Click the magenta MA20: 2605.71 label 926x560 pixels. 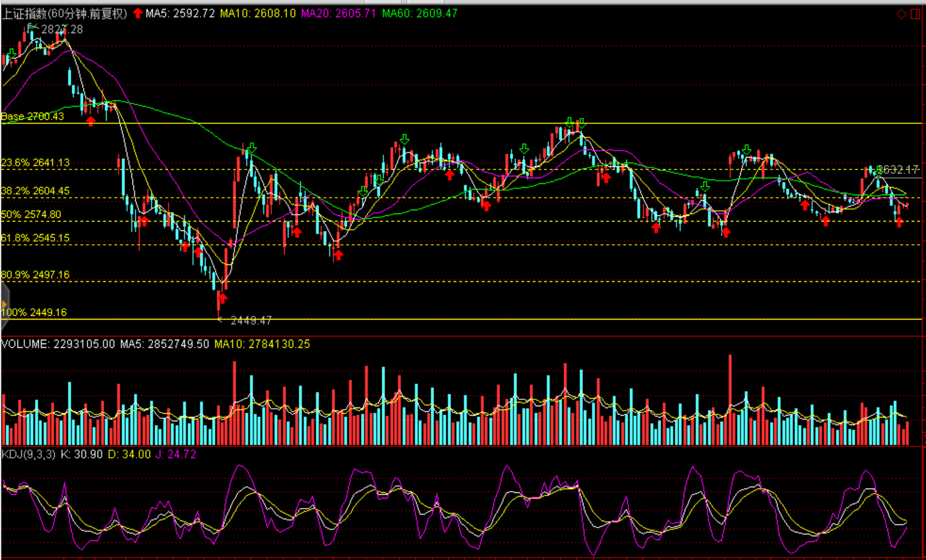point(339,13)
